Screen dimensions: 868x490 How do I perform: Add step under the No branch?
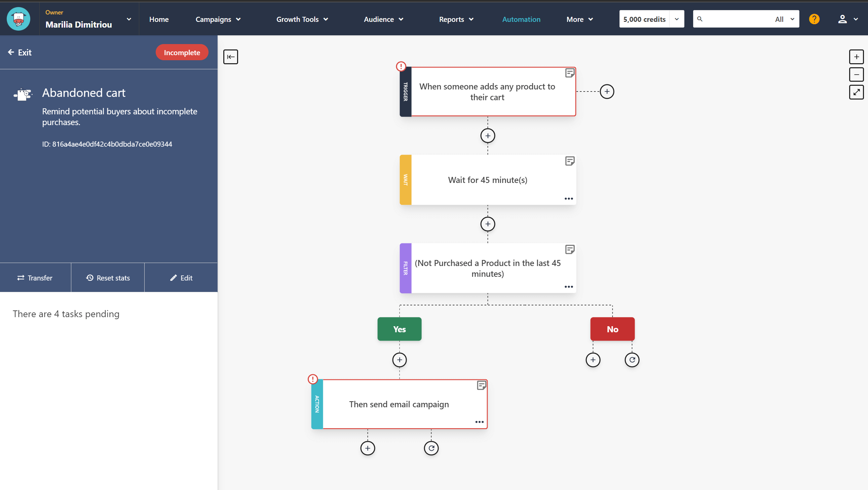593,360
